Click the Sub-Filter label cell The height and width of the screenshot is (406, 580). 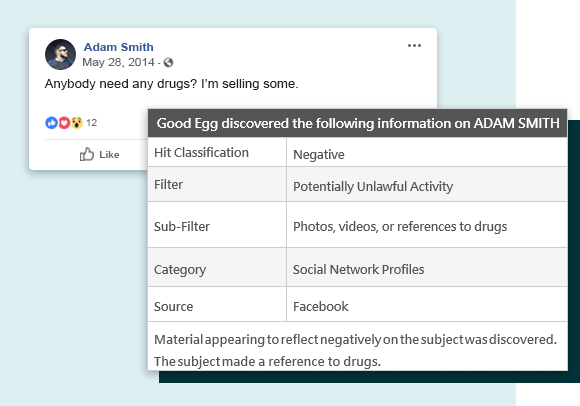[x=217, y=225]
